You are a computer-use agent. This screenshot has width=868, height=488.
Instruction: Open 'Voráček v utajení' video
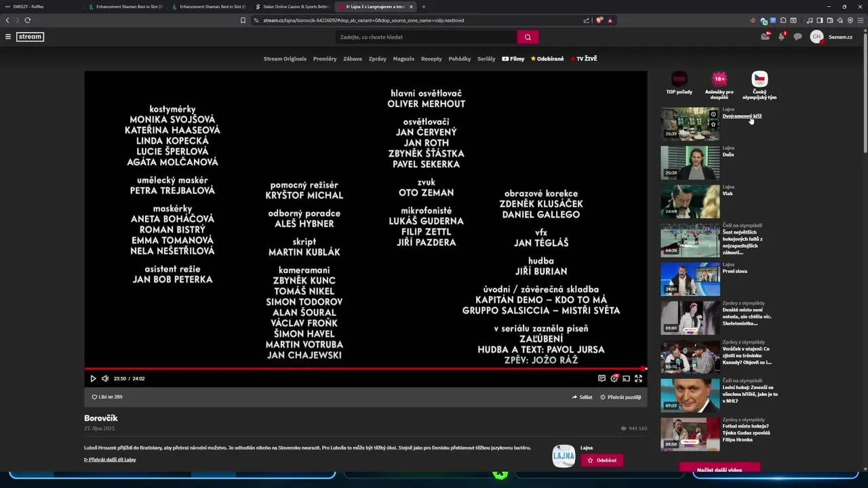tap(690, 357)
